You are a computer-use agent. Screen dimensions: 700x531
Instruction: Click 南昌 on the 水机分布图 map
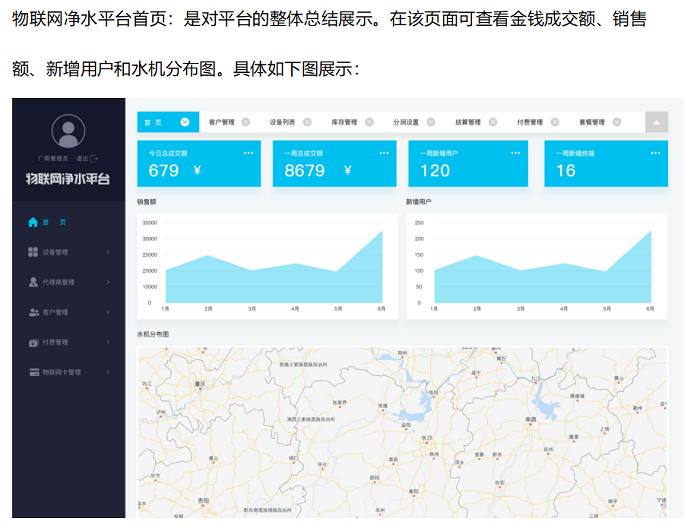click(531, 419)
